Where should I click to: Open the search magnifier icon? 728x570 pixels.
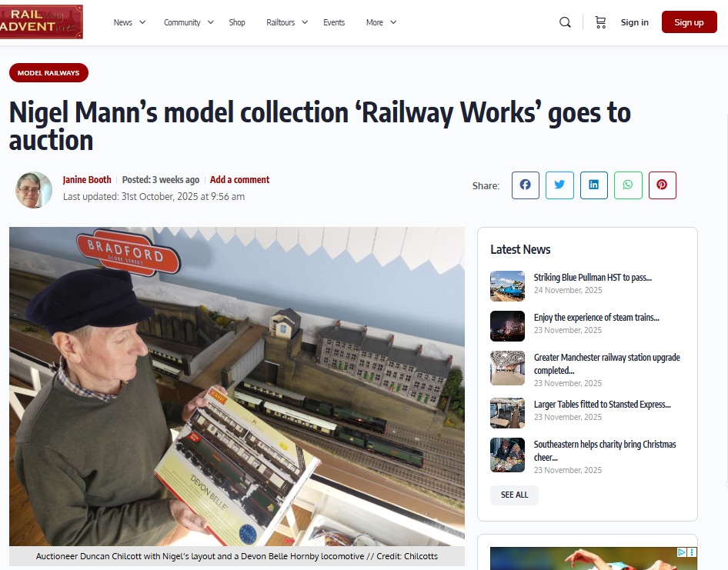(565, 22)
